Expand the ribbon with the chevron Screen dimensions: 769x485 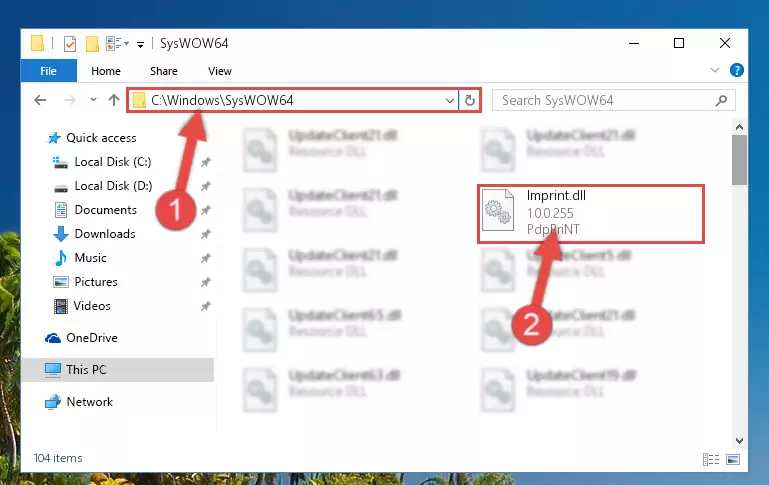pos(715,71)
